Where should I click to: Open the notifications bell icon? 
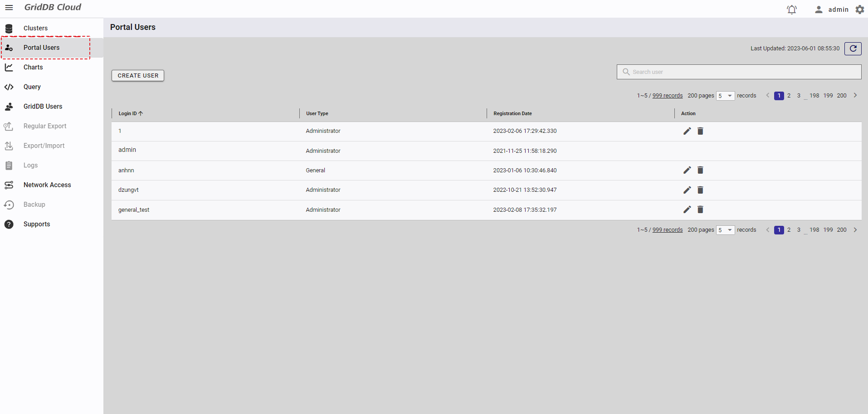791,10
